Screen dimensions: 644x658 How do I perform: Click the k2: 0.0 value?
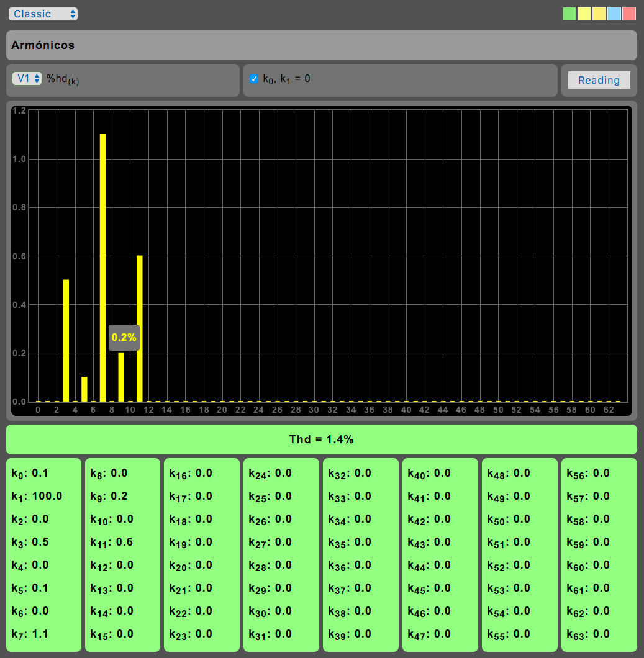point(30,520)
